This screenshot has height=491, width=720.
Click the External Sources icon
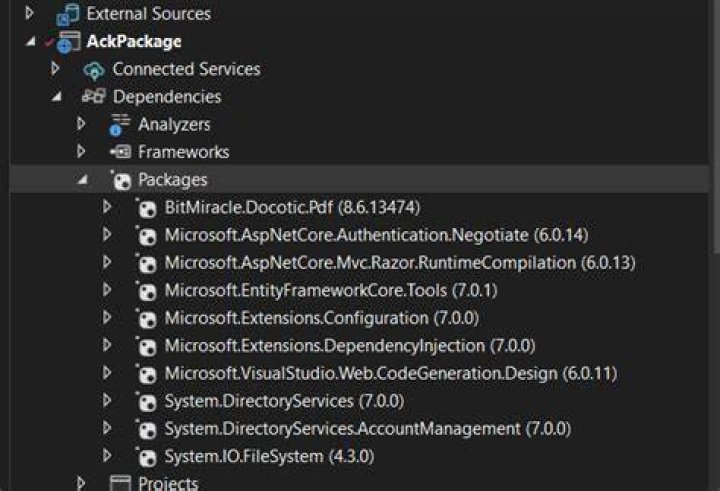coord(68,14)
